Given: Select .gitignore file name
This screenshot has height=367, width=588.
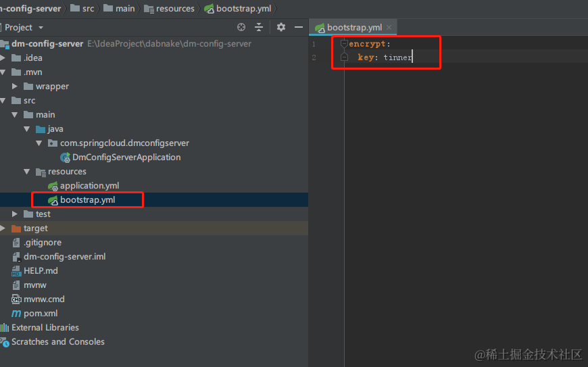Looking at the screenshot, I should [x=43, y=243].
